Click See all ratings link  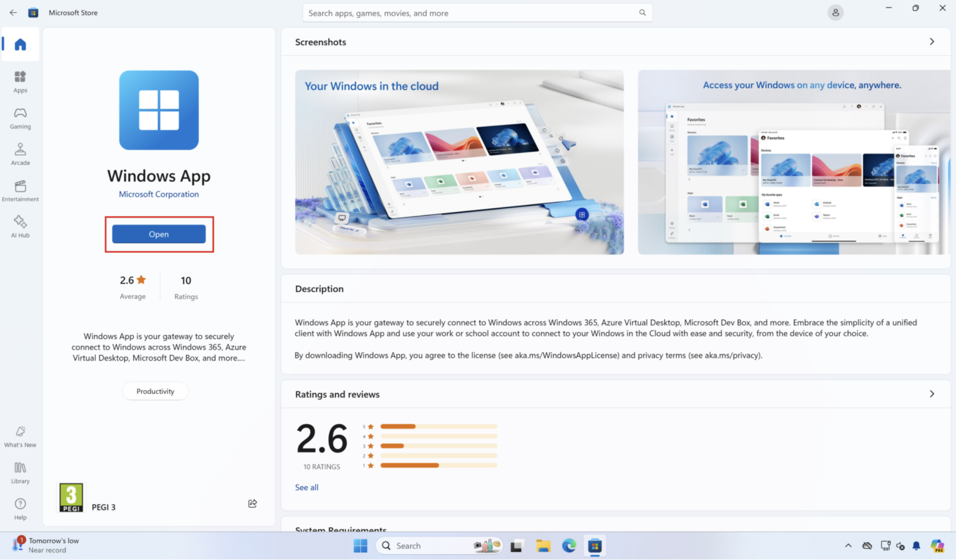pyautogui.click(x=306, y=487)
